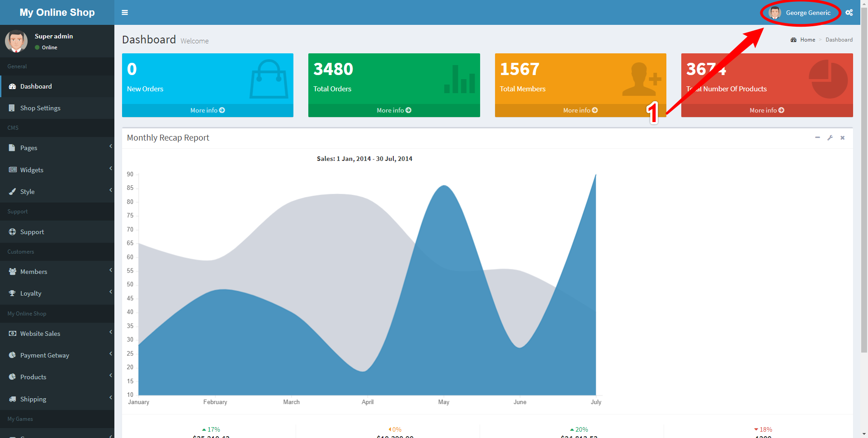Click More info on Total Orders card

point(394,110)
